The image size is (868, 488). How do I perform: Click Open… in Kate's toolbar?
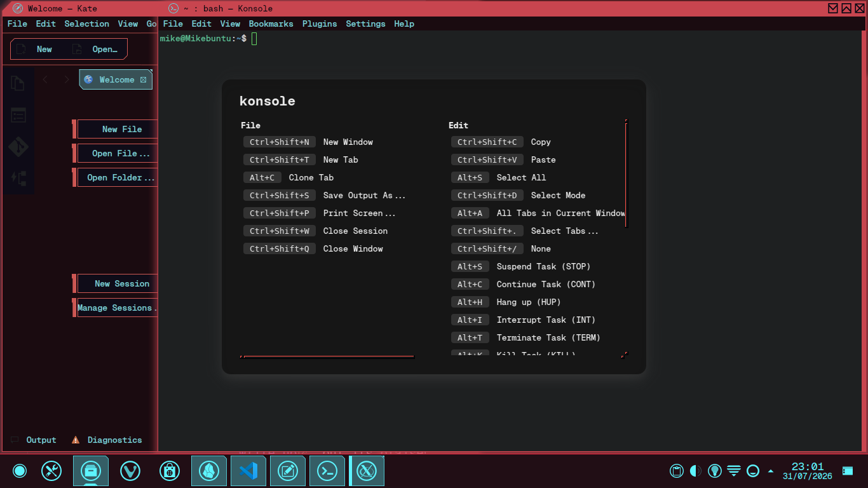(x=95, y=49)
